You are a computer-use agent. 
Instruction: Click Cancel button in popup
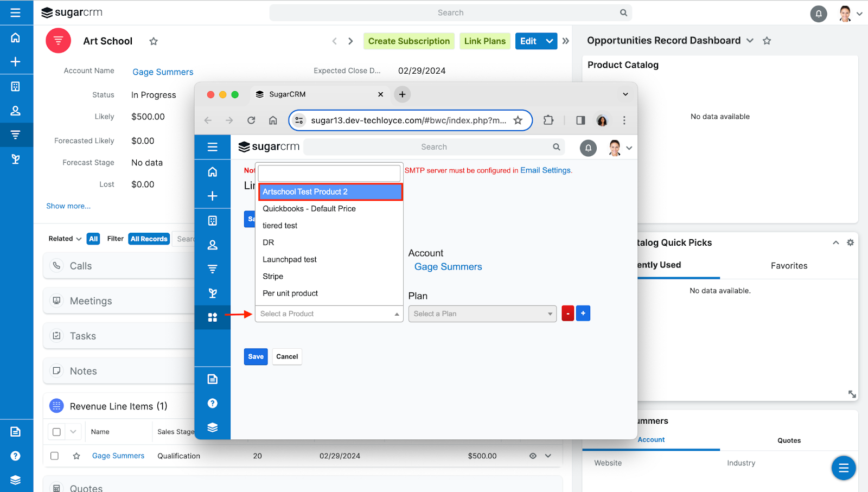click(287, 356)
